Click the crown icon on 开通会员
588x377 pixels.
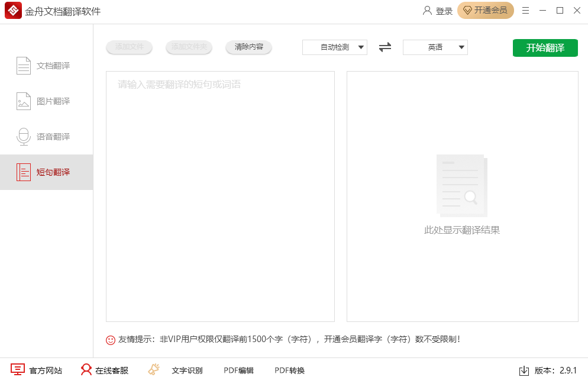pyautogui.click(x=467, y=10)
